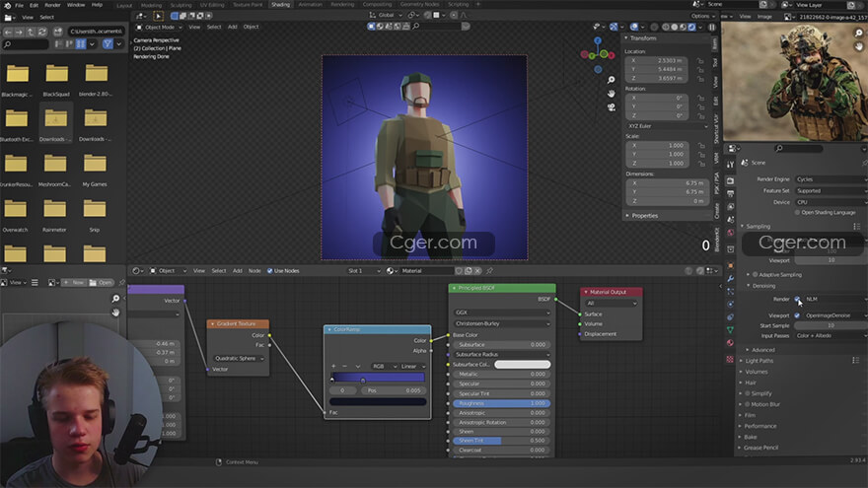The height and width of the screenshot is (488, 868).
Task: Click the file path input field
Action: click(96, 32)
